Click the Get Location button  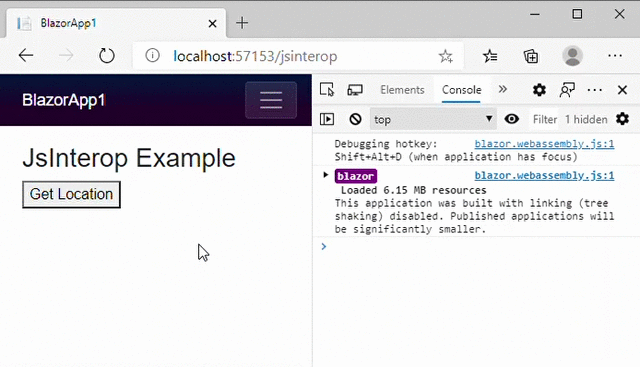(71, 194)
